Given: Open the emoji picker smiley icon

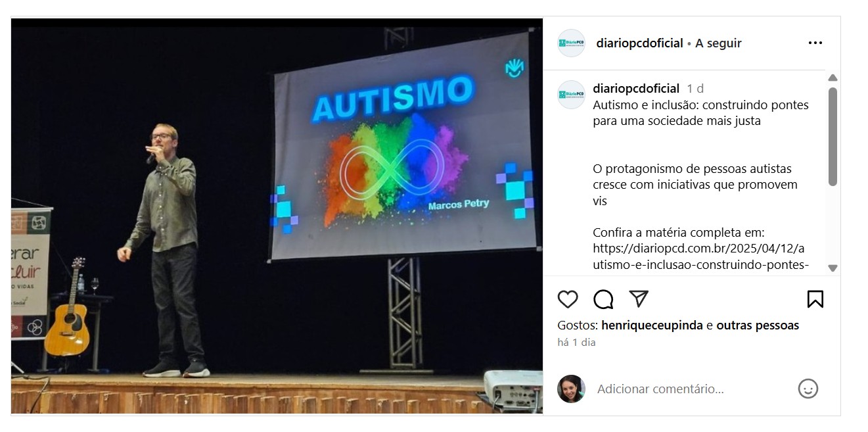Looking at the screenshot, I should [808, 389].
